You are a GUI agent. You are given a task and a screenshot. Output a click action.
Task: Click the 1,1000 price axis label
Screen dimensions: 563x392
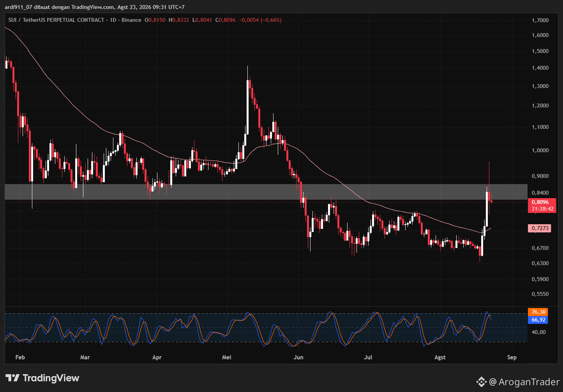pyautogui.click(x=540, y=127)
